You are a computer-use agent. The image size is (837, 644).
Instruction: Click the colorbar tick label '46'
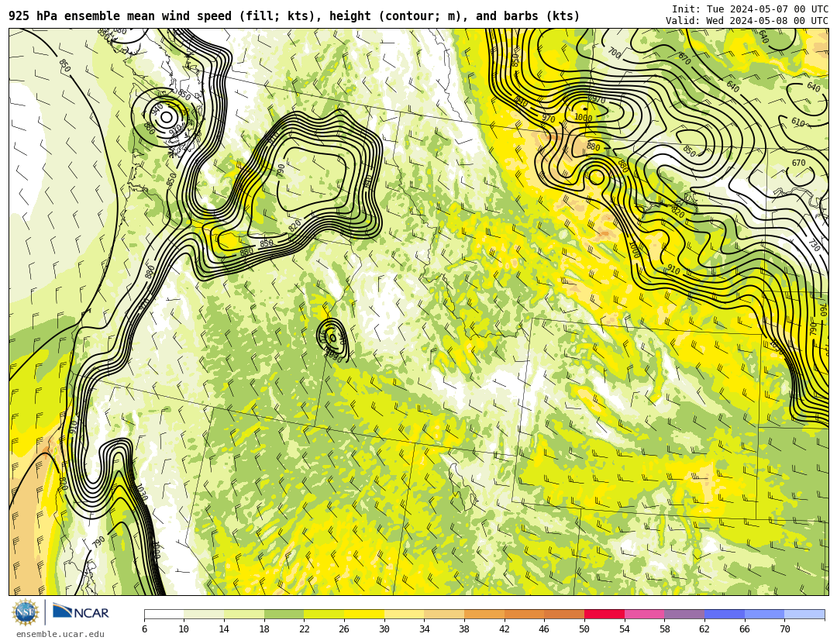pyautogui.click(x=544, y=629)
